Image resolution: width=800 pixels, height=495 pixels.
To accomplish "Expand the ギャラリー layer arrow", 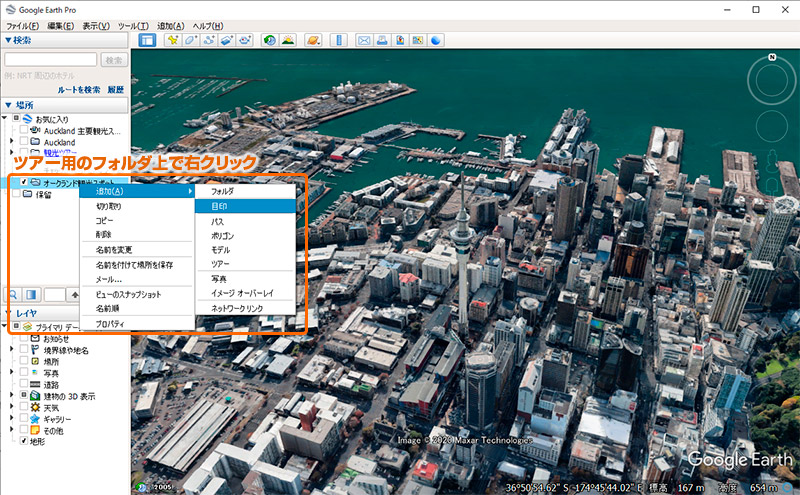I will coord(12,418).
